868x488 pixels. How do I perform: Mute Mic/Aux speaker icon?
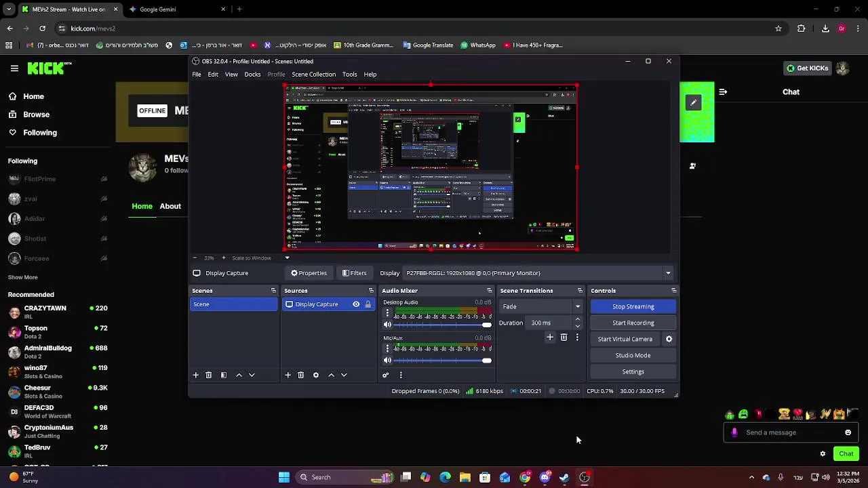click(388, 360)
